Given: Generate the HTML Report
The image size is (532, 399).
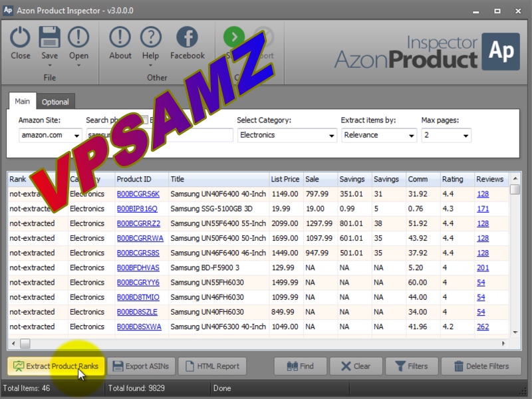Looking at the screenshot, I should point(212,366).
